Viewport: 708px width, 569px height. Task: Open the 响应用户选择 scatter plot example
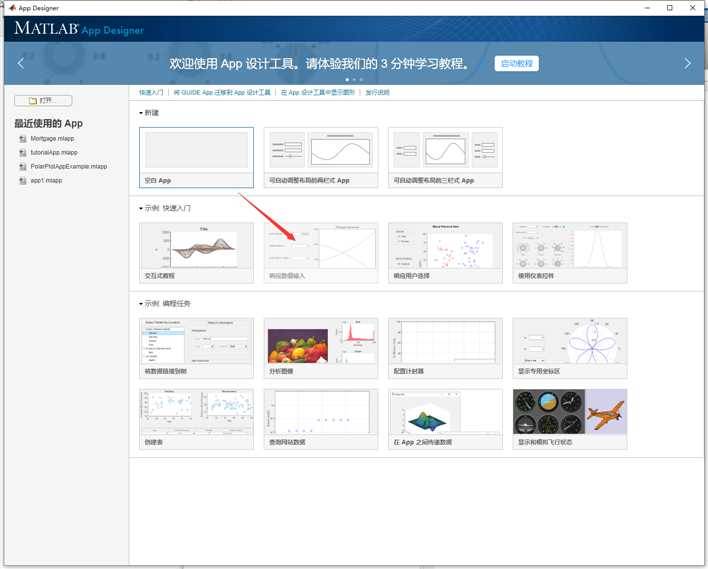tap(445, 253)
